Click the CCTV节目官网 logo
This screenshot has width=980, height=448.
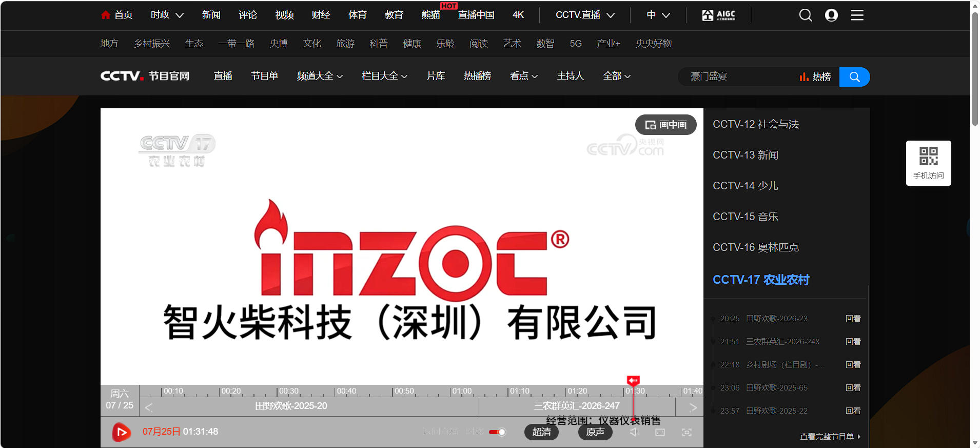pyautogui.click(x=145, y=76)
